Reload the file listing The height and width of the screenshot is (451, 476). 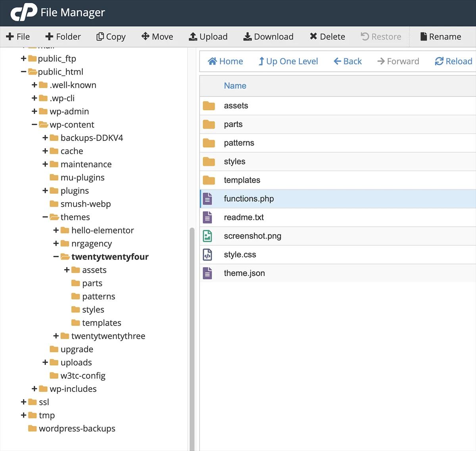tap(453, 61)
